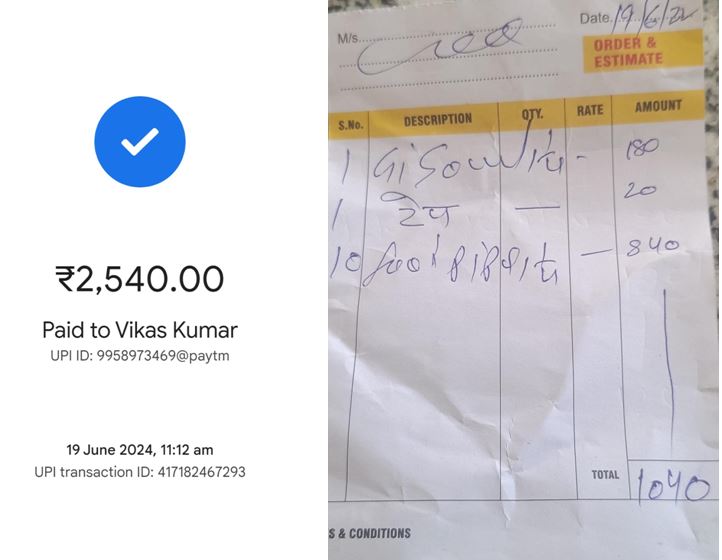Viewport: 722px width, 560px height.
Task: Select UPI transaction ID 417182467293
Action: 140,472
